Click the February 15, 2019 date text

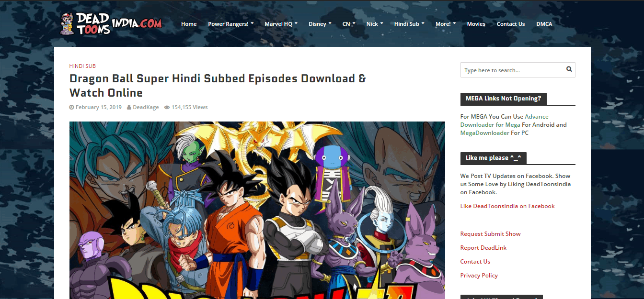coord(98,107)
